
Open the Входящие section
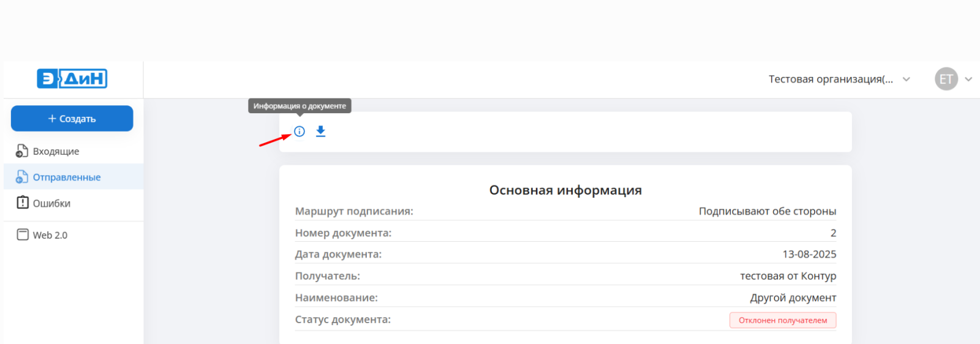(x=56, y=152)
